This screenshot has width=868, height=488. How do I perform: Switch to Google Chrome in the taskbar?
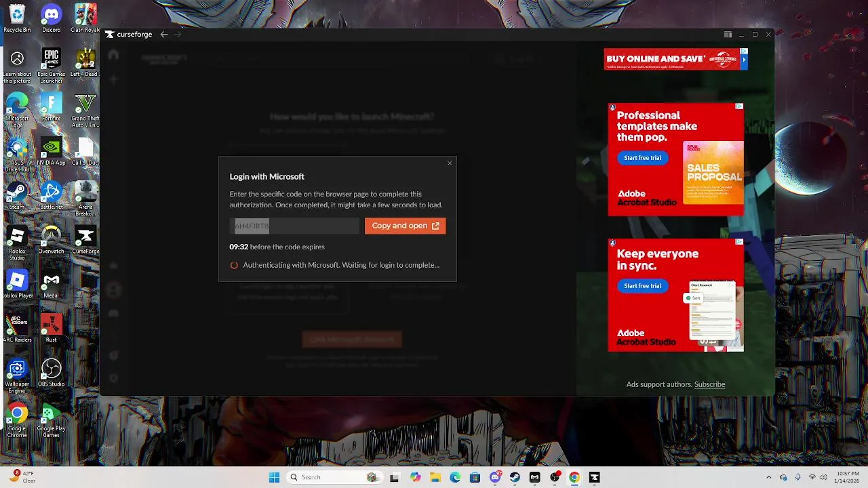coord(574,477)
